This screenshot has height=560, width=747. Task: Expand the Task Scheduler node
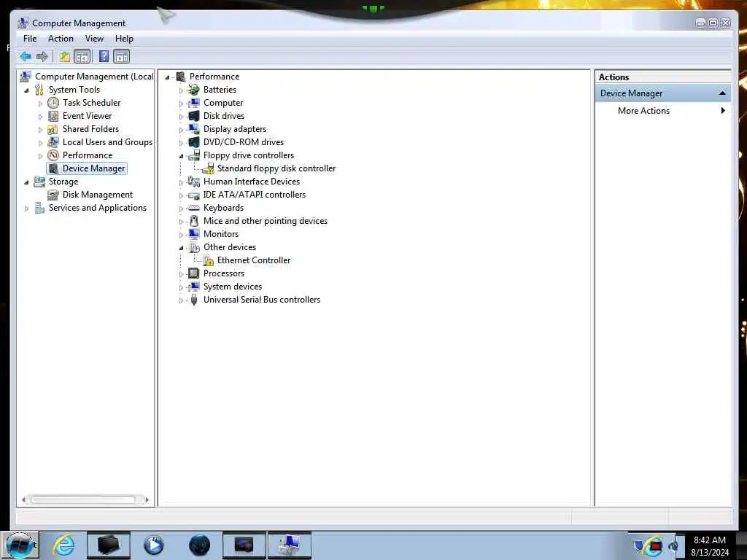(41, 104)
